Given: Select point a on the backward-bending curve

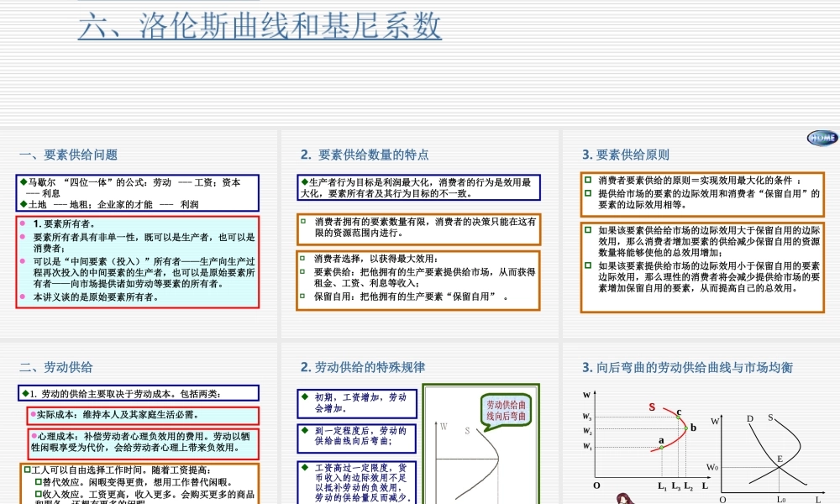Looking at the screenshot, I should click(661, 447).
